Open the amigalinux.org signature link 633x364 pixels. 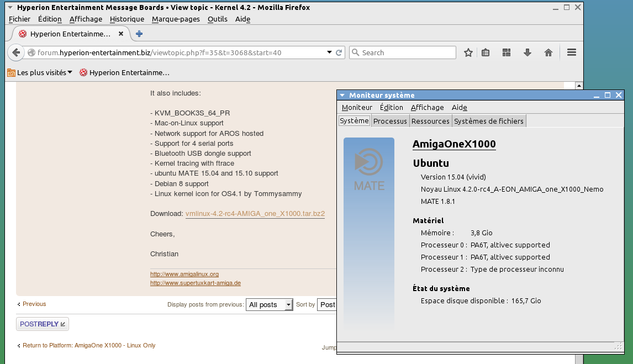(x=184, y=274)
